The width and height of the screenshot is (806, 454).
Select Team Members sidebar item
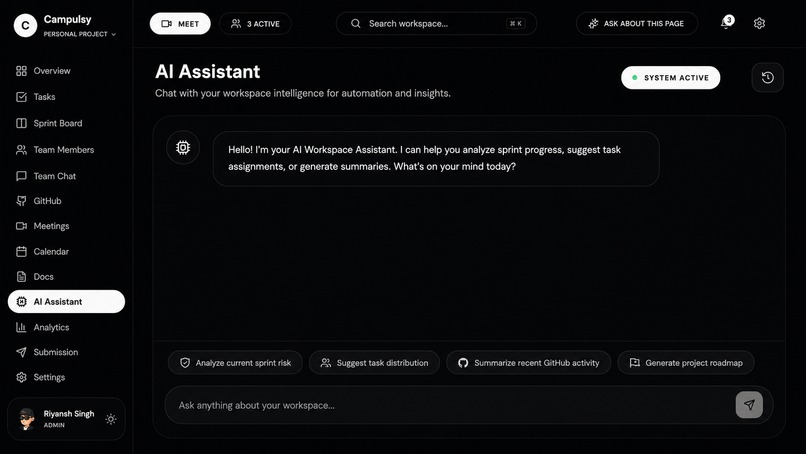point(66,150)
